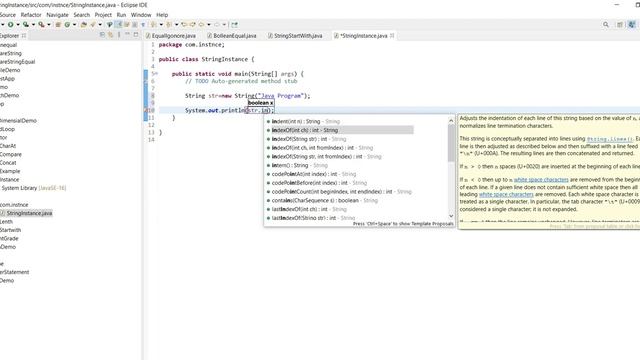
Task: Follow 'white space characters' link after 'up to n'
Action: tap(541, 180)
